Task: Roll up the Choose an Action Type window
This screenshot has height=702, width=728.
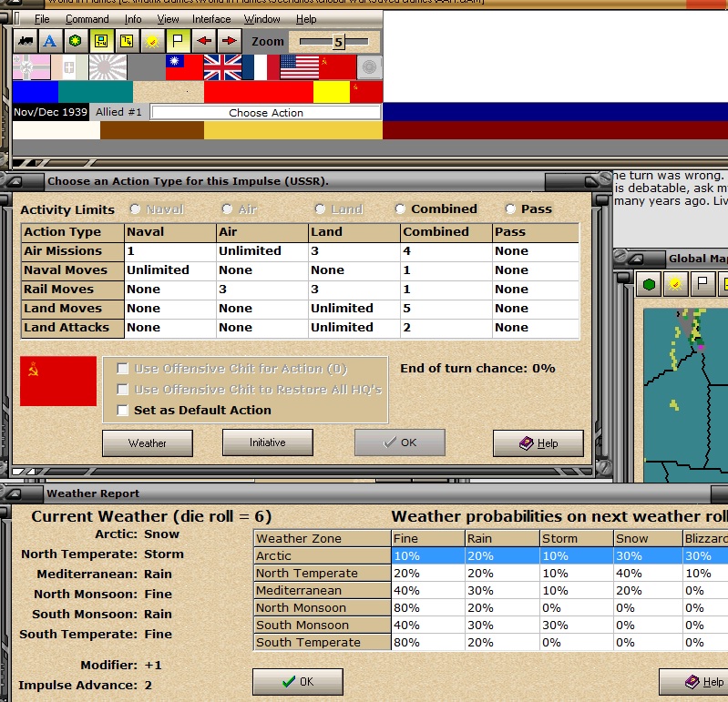Action: pyautogui.click(x=14, y=181)
